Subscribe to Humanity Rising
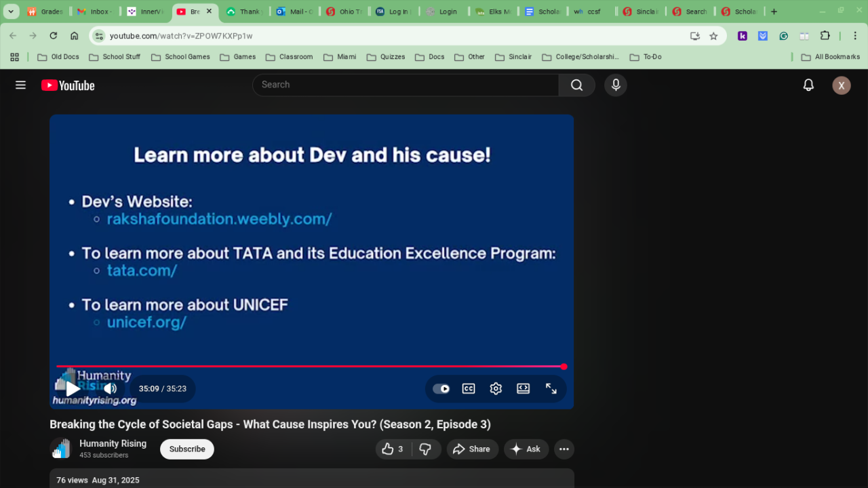This screenshot has height=488, width=868. (x=187, y=449)
